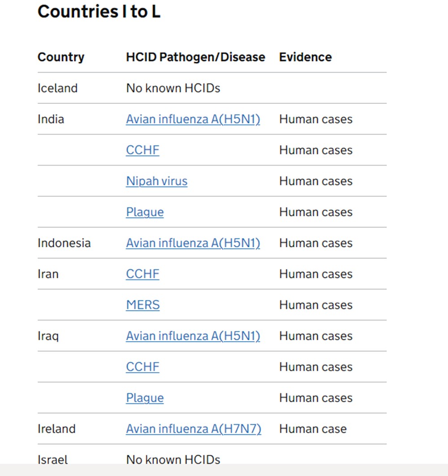Open the MERS link
Image resolution: width=448 pixels, height=476 pixels.
point(142,305)
